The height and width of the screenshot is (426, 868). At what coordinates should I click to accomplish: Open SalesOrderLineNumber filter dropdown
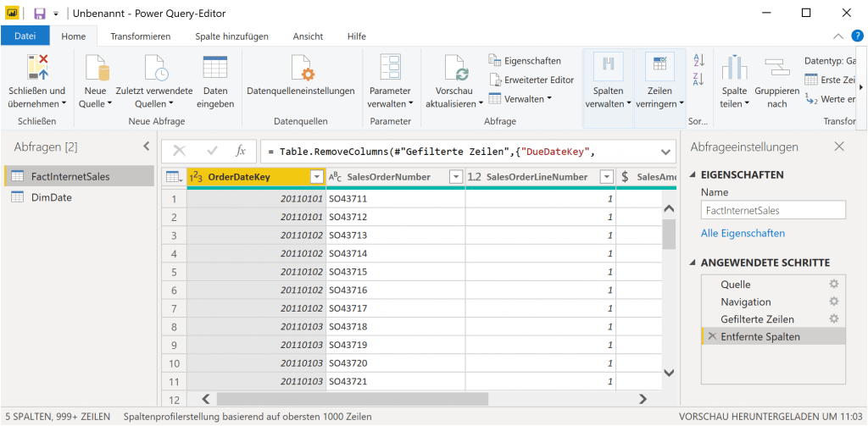coord(607,177)
